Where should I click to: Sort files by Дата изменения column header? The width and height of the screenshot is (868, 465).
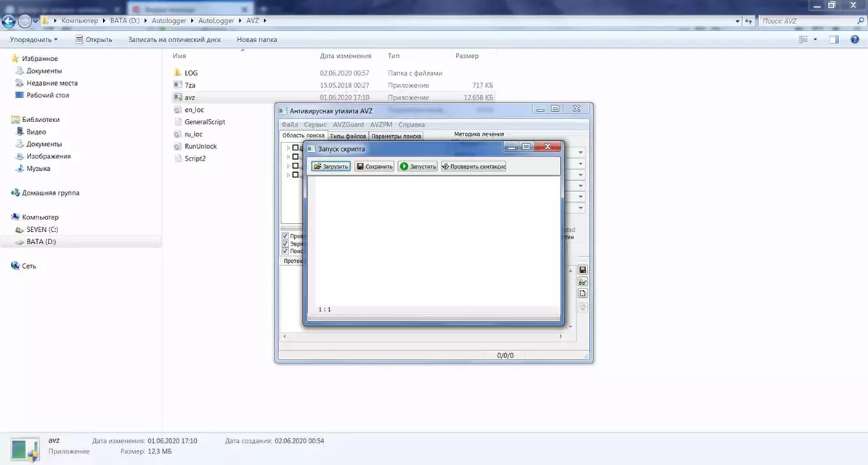pos(346,56)
